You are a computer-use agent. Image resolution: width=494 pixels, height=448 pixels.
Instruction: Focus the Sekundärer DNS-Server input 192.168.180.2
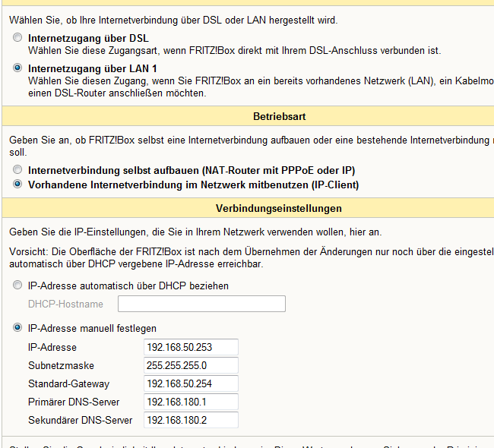191,420
